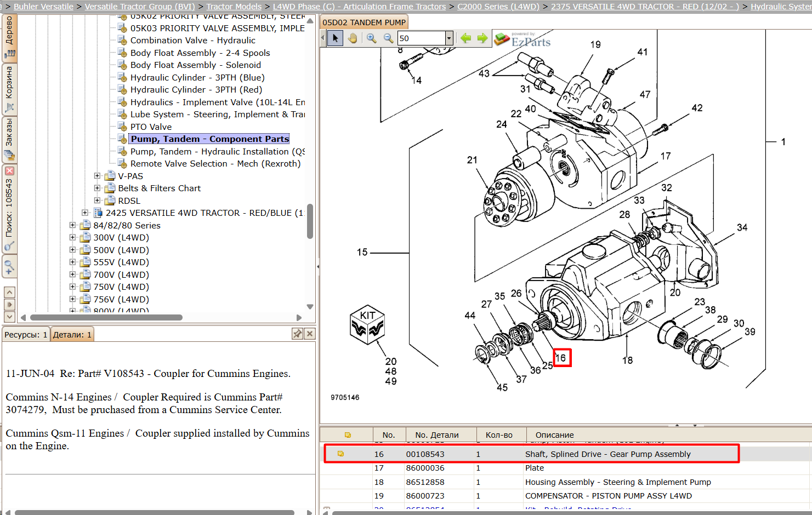Select the pointer arrow tool in diagram toolbar

335,38
